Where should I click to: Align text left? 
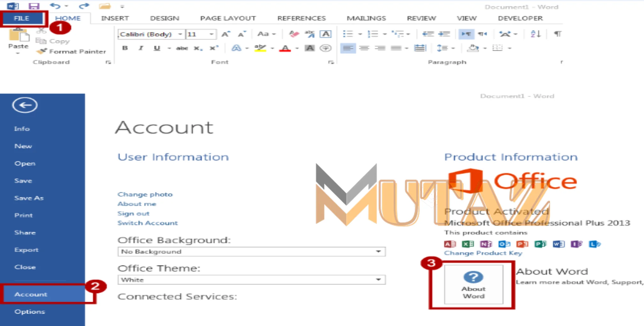[348, 48]
